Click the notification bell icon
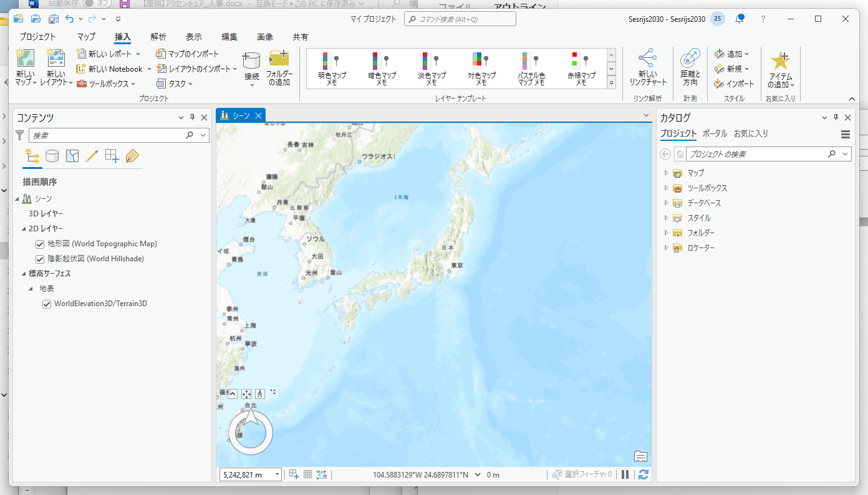 tap(740, 19)
